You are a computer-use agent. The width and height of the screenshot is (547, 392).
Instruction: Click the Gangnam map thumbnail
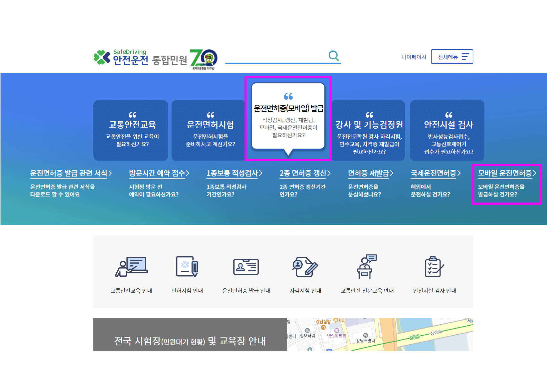[380, 334]
